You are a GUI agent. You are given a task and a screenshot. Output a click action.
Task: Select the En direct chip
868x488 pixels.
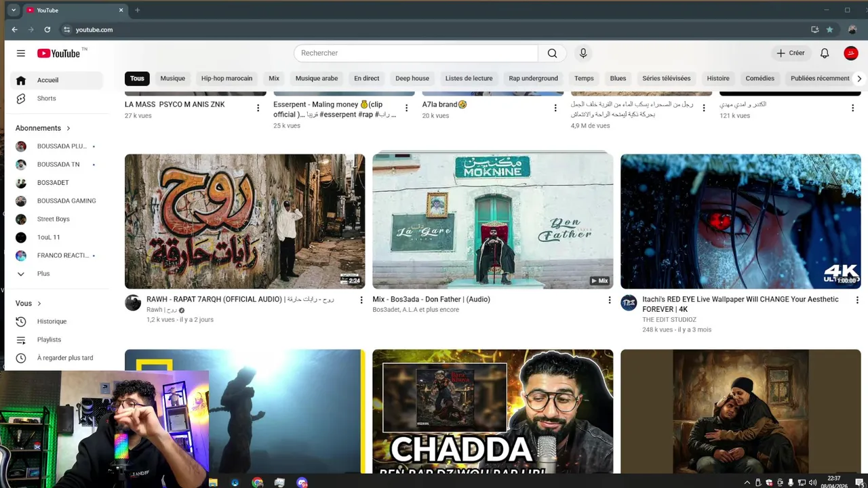366,79
